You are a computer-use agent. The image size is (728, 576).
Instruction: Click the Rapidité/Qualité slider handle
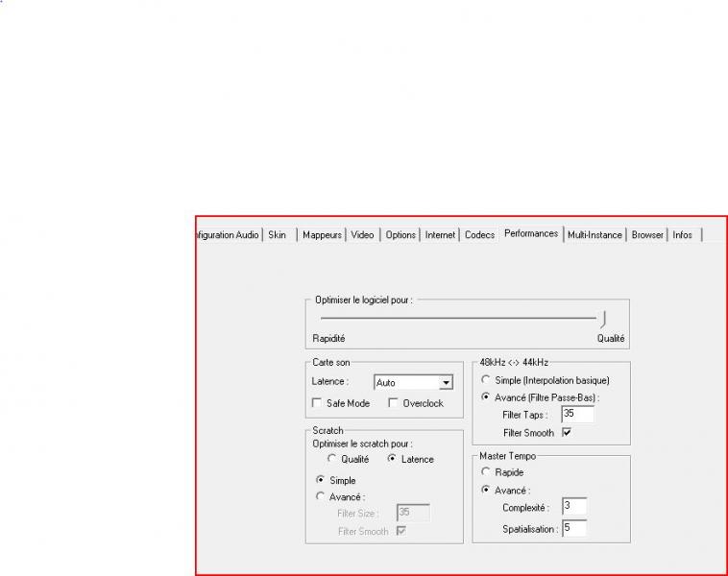click(x=602, y=318)
